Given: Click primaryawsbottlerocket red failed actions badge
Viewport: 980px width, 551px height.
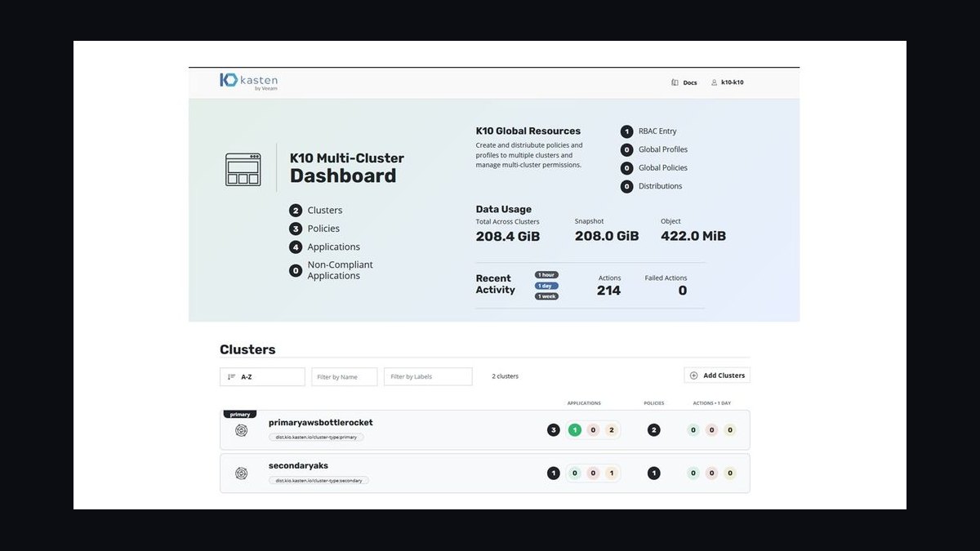Looking at the screenshot, I should [x=711, y=430].
